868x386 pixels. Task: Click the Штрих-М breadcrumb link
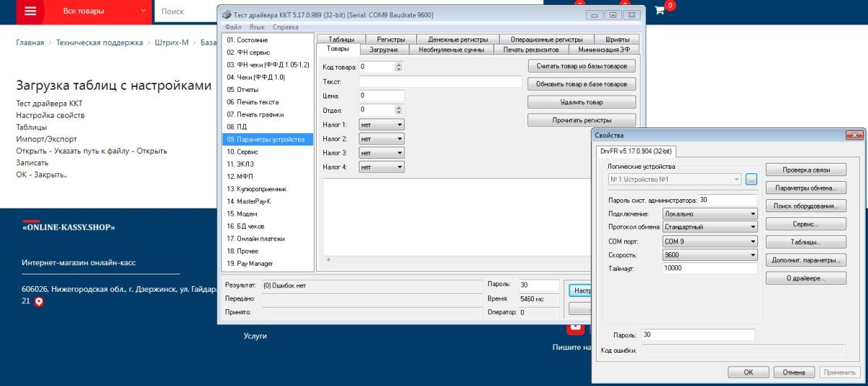[171, 43]
